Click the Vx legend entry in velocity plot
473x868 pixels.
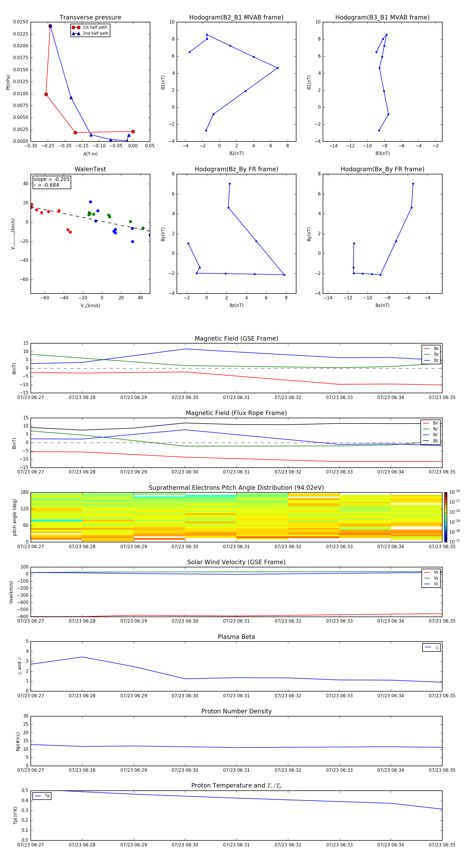(431, 572)
